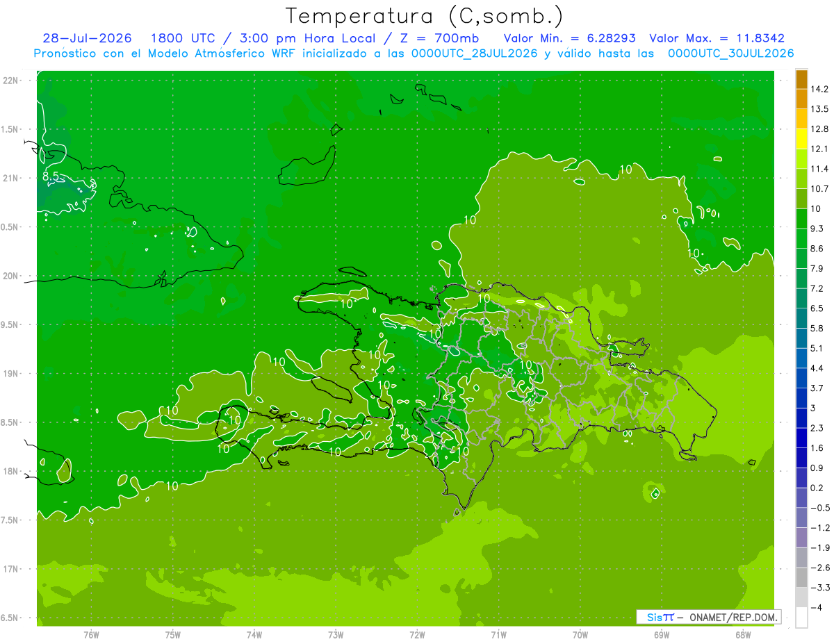
Task: Click the "-1.9" colorbar label
Action: click(820, 547)
